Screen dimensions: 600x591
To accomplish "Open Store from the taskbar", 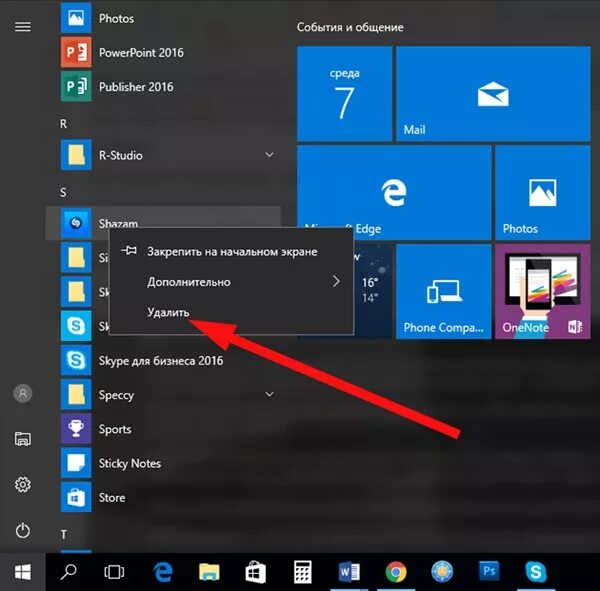I will 256,572.
